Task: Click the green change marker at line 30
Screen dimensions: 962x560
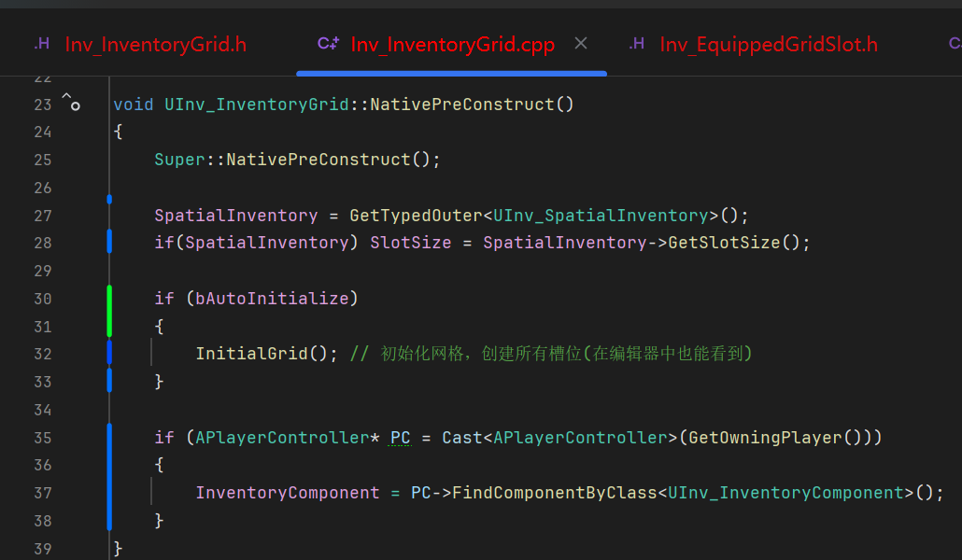Action: click(x=109, y=312)
